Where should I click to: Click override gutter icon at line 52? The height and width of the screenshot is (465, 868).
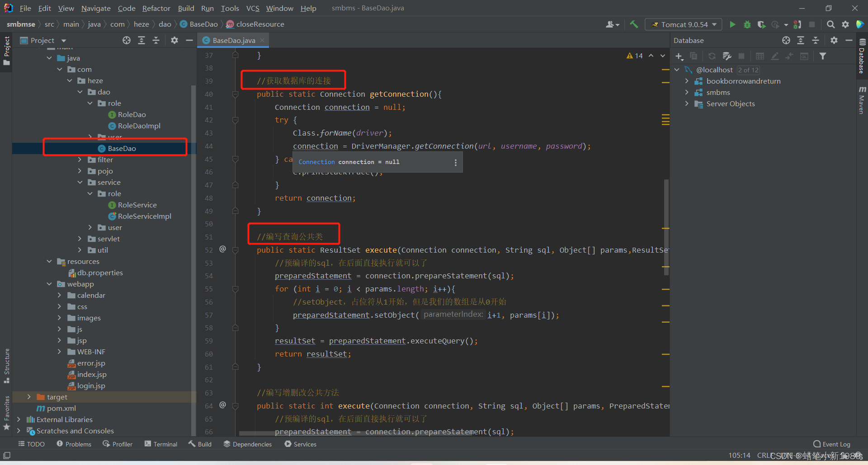tap(222, 249)
